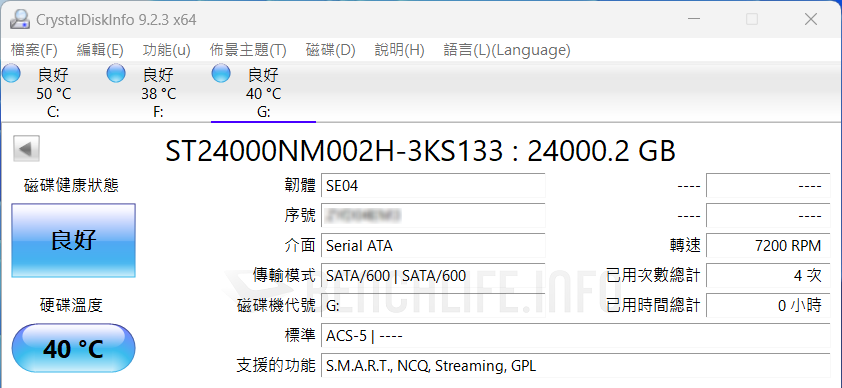
Task: Click the blue status orb for G: drive
Action: coord(221,73)
